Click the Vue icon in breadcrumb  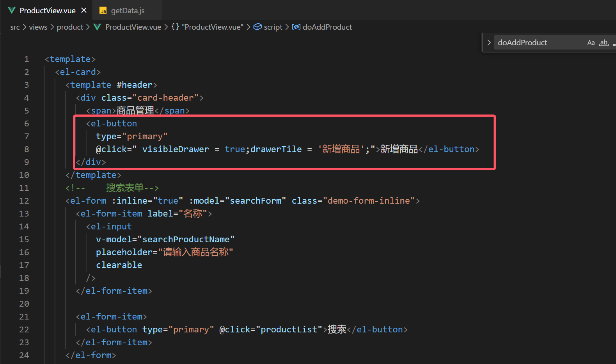(98, 27)
